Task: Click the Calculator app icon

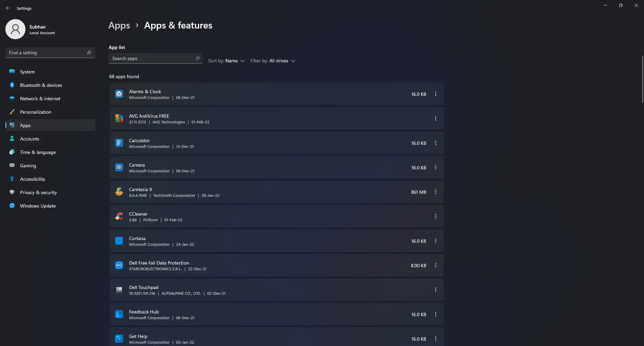Action: (x=119, y=143)
